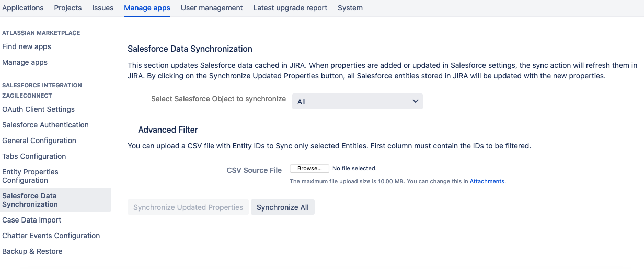
Task: Open Entity Properties Configuration page
Action: [30, 176]
